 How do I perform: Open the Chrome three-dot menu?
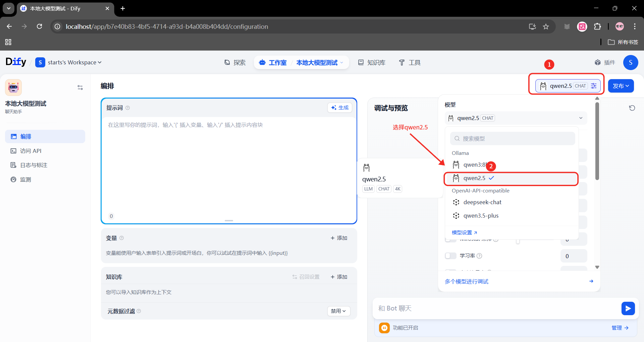635,26
